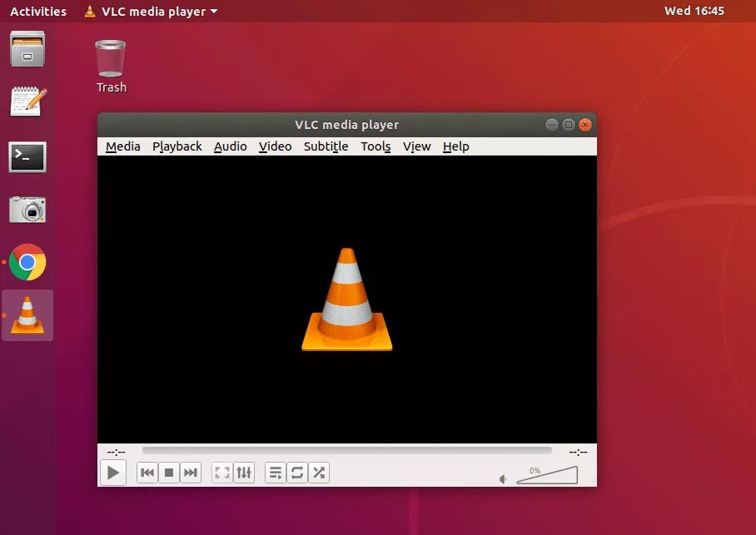Skip to previous media track

coord(147,473)
